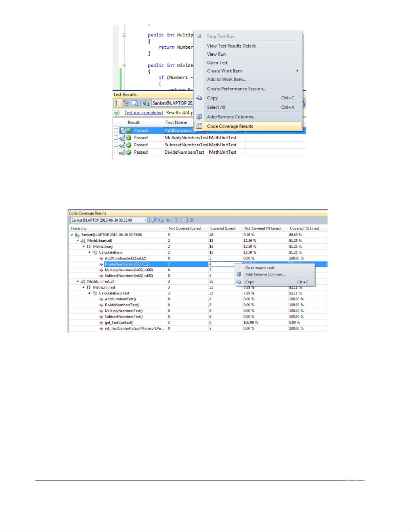Image resolution: width=411 pixels, height=532 pixels.
Task: Tick the MultiplyNumbersTest row checkbox
Action: [x=116, y=138]
